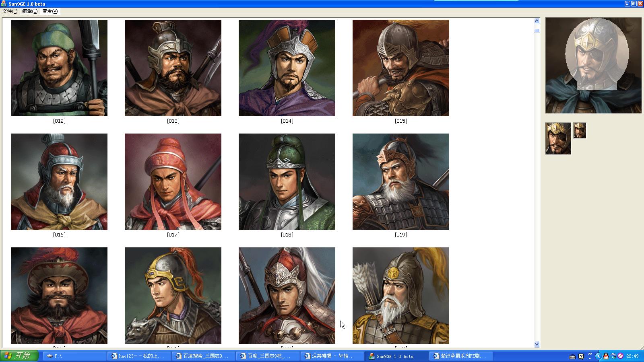The height and width of the screenshot is (362, 644).
Task: Click the smallest face preview in right panel
Action: [x=580, y=131]
